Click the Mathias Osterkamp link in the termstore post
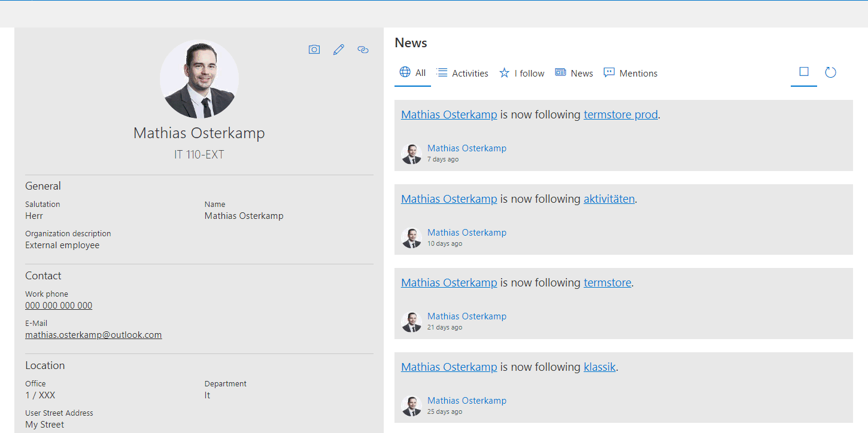 click(449, 283)
